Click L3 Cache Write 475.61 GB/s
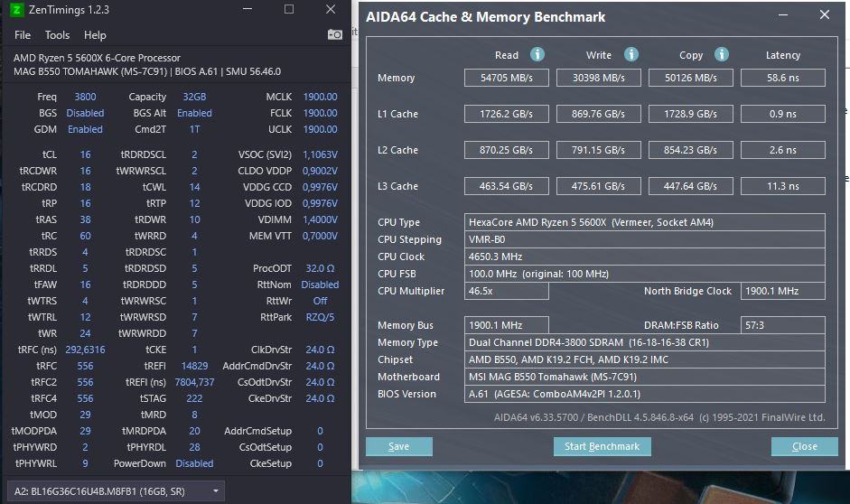This screenshot has height=504, width=850. (599, 186)
